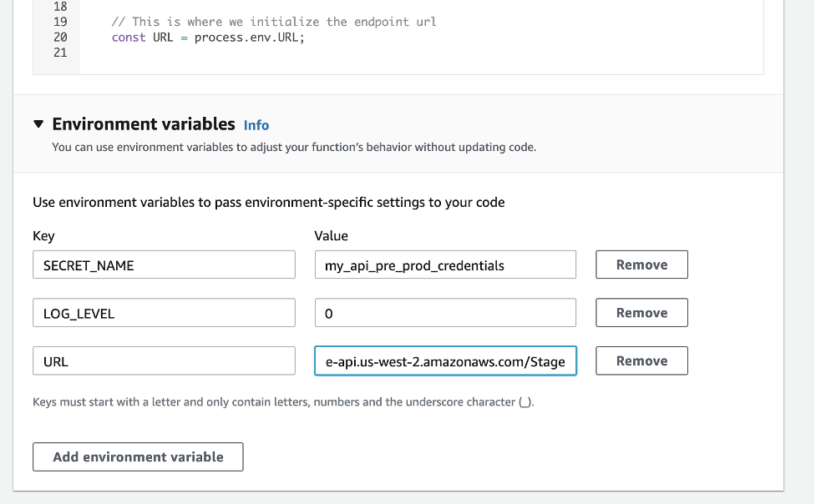Select the SECRET_NAME key field

tap(164, 264)
